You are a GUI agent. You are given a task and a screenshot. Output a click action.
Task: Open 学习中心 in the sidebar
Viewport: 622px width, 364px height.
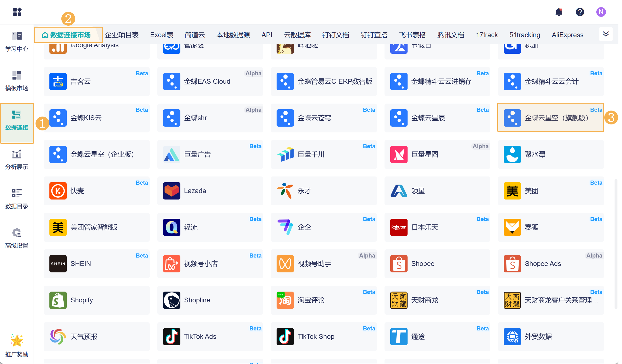pos(17,41)
